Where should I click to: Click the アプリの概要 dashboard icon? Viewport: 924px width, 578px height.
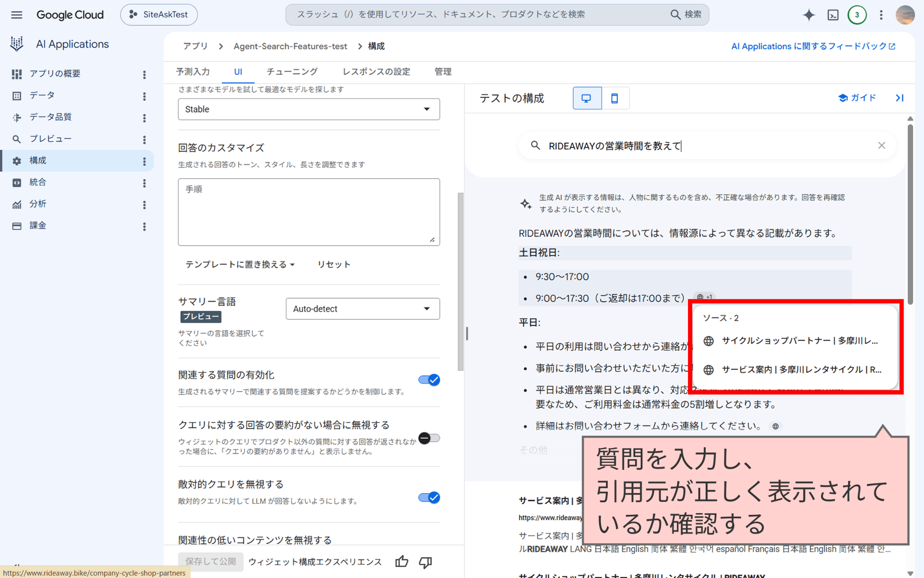point(17,74)
